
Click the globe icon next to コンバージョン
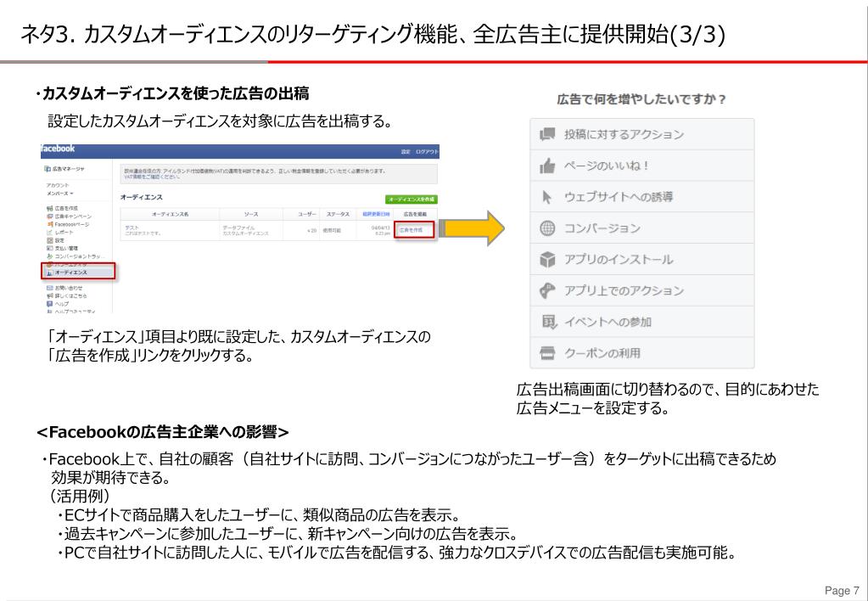547,227
